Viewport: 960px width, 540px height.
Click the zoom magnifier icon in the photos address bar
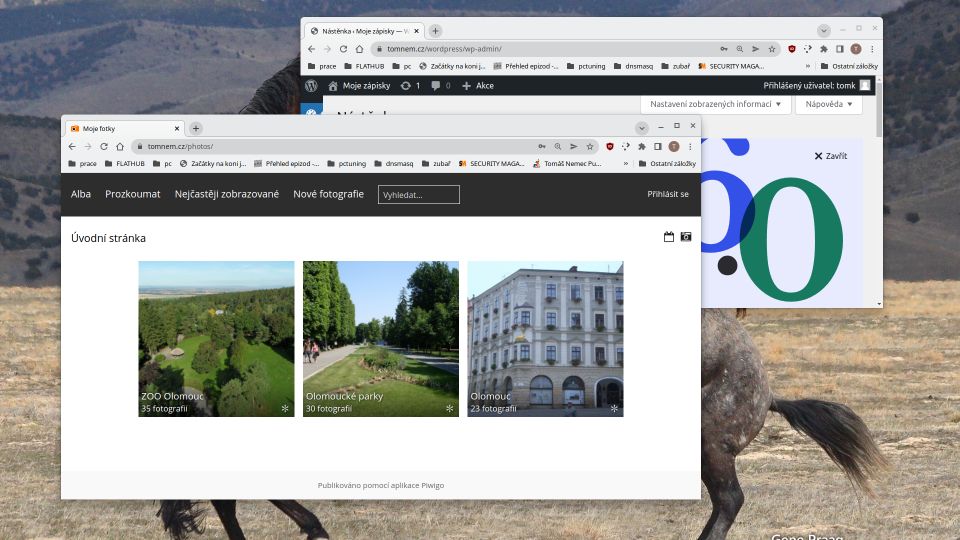558,146
